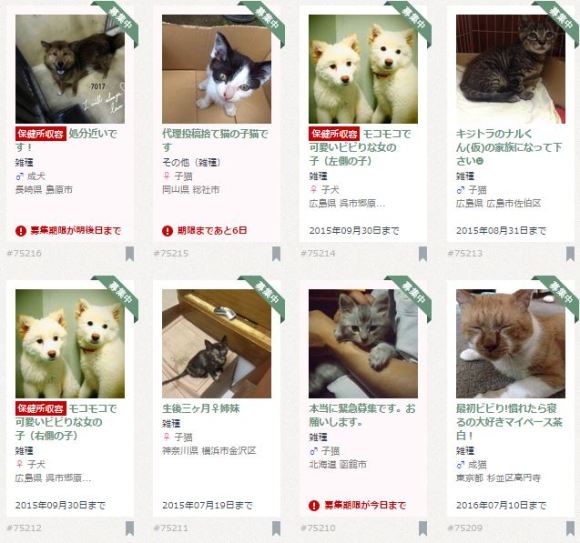Bookmark listing #75214
This screenshot has width=580, height=543.
pos(423,254)
